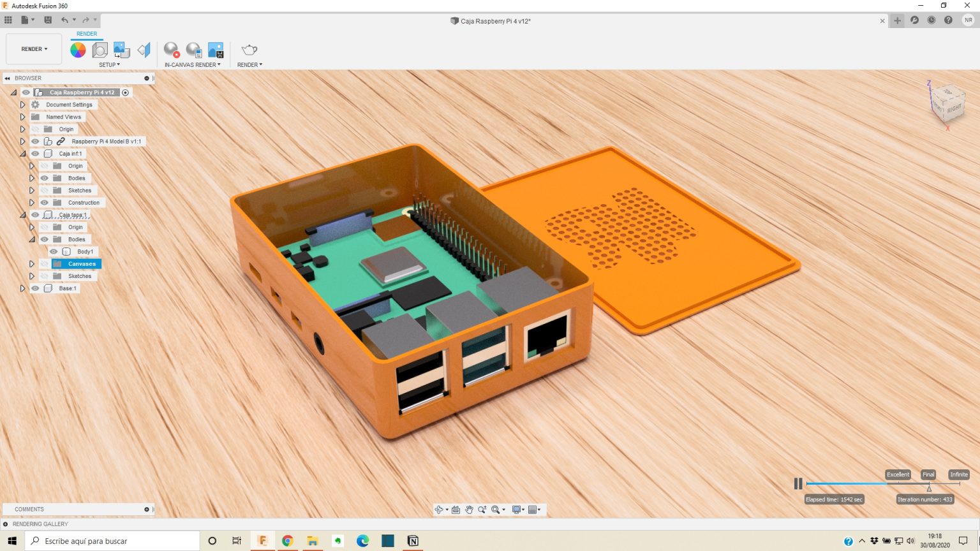The image size is (980, 551).
Task: Open the In-Canvas Render dropdown menu
Action: (219, 64)
